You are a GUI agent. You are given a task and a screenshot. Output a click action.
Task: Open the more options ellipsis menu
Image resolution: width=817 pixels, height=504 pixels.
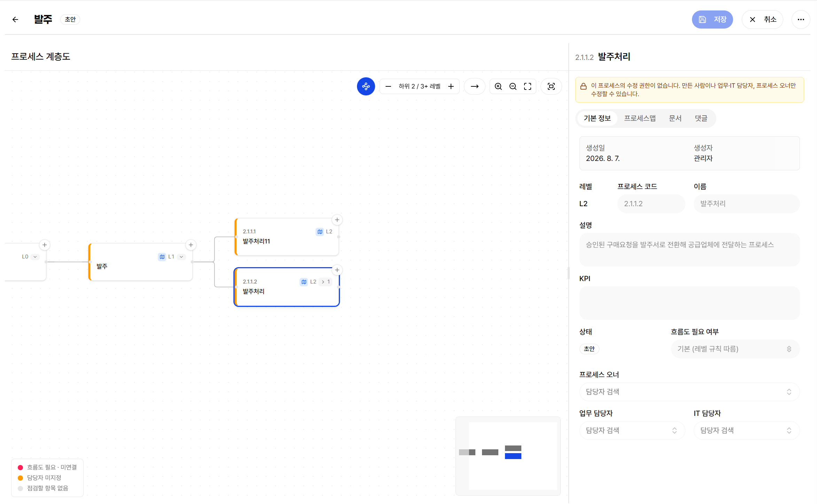(801, 20)
